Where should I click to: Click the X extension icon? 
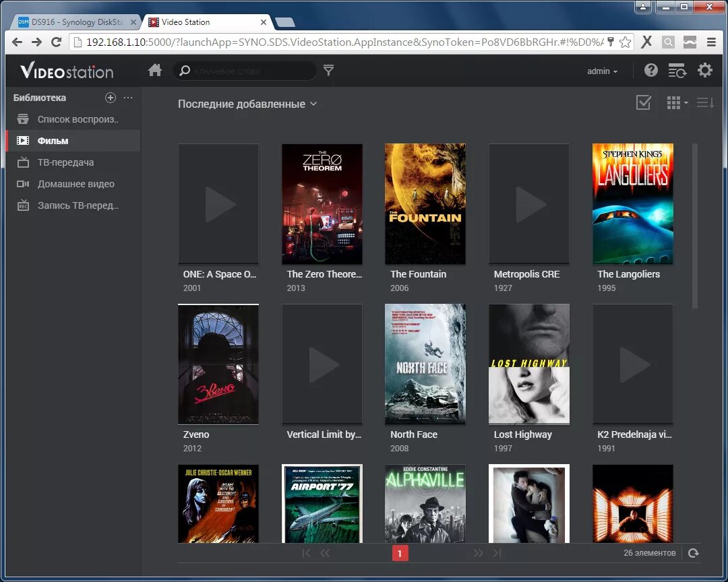click(646, 42)
